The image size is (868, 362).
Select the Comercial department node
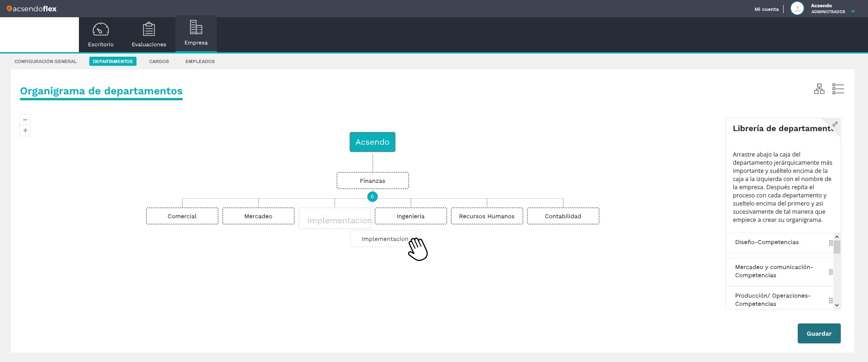point(182,216)
